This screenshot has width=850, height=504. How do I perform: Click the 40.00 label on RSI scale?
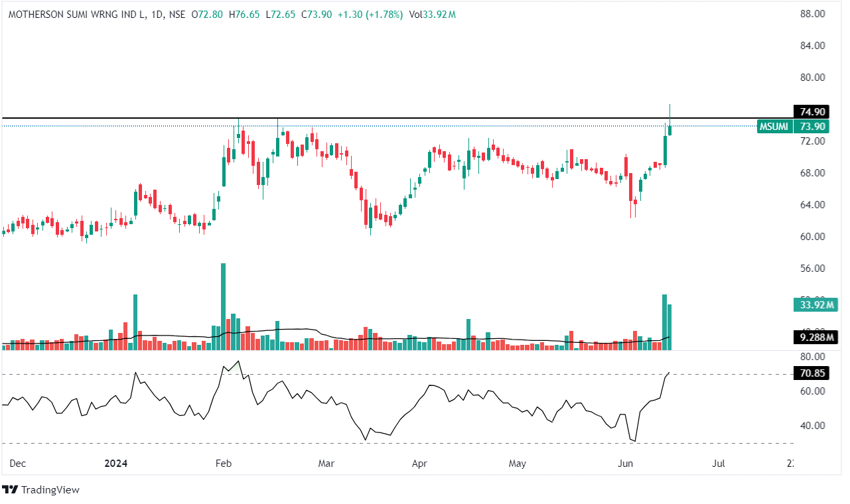[812, 426]
